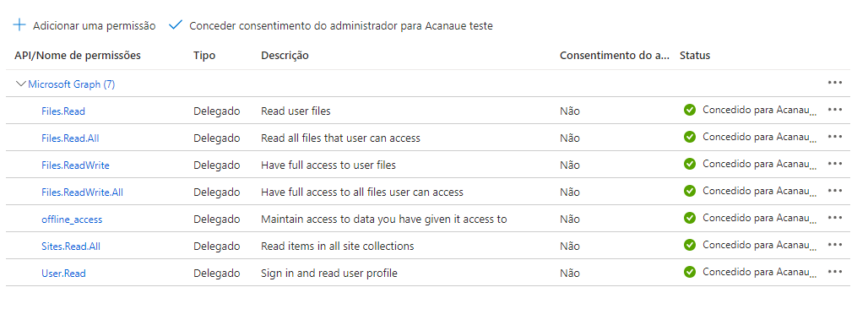Open ellipsis menu for Microsoft Graph group
The height and width of the screenshot is (309, 868).
[835, 83]
